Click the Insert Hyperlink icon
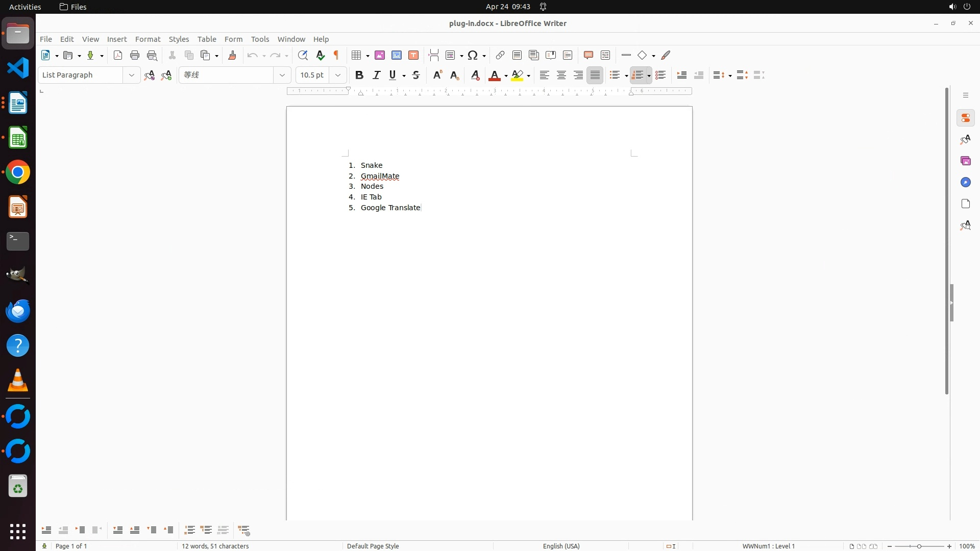 click(500, 55)
